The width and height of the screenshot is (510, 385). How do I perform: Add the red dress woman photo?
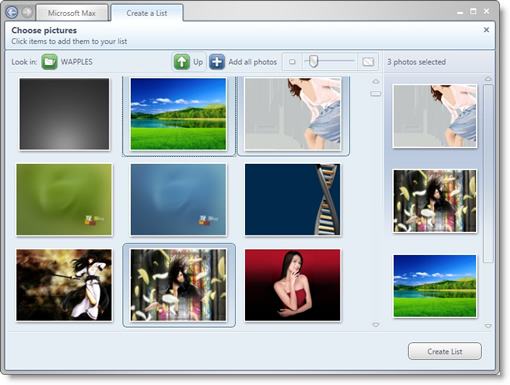tap(292, 285)
